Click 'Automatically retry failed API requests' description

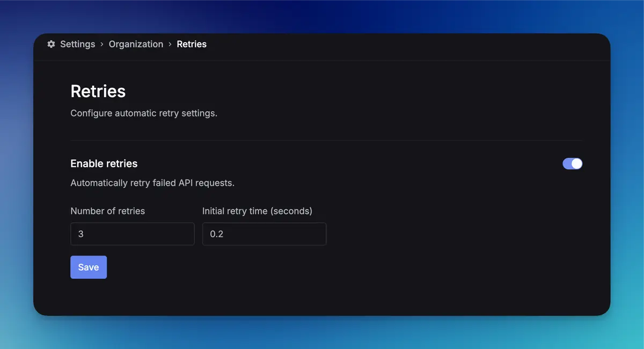152,183
